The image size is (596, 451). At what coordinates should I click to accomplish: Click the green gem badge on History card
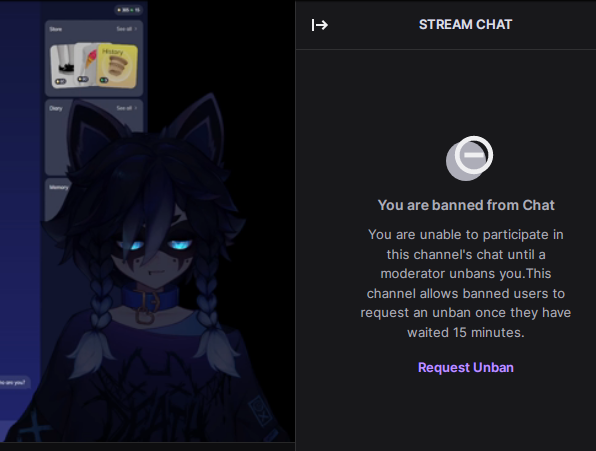pyautogui.click(x=104, y=80)
